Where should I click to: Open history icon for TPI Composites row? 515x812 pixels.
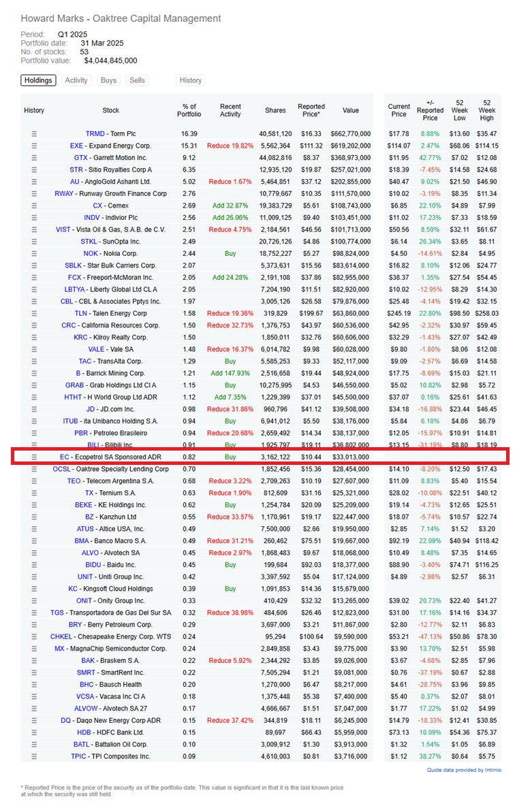click(34, 756)
